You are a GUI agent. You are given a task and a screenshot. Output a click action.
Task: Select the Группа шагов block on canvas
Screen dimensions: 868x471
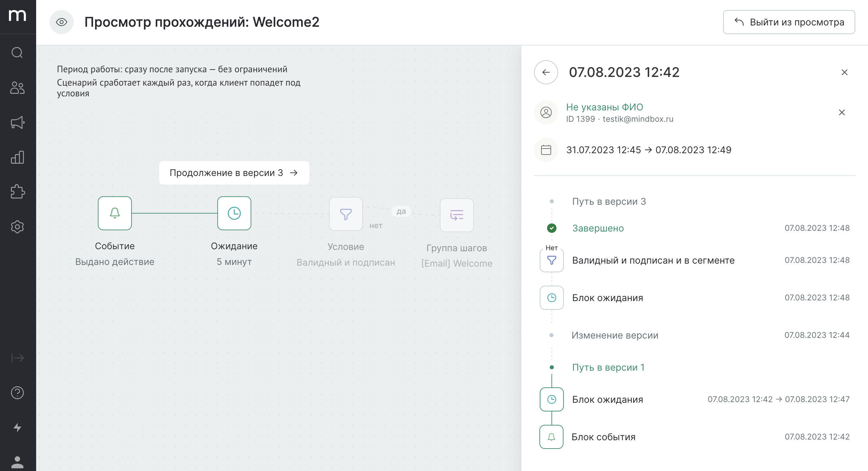[457, 215]
